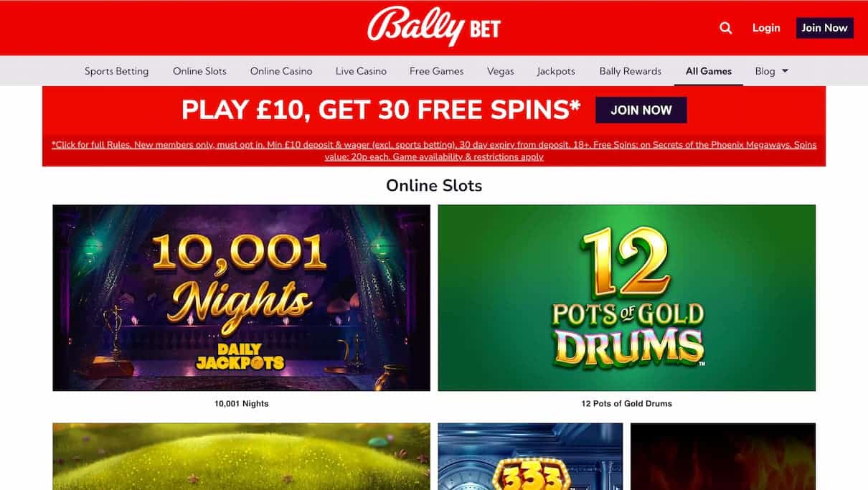Click the Bally Bet logo

[434, 26]
